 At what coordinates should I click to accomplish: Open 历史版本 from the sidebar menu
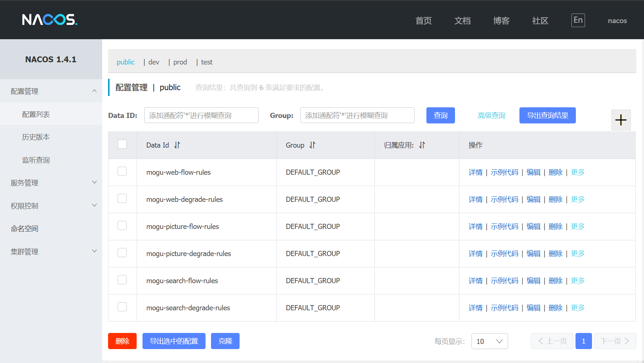click(36, 137)
